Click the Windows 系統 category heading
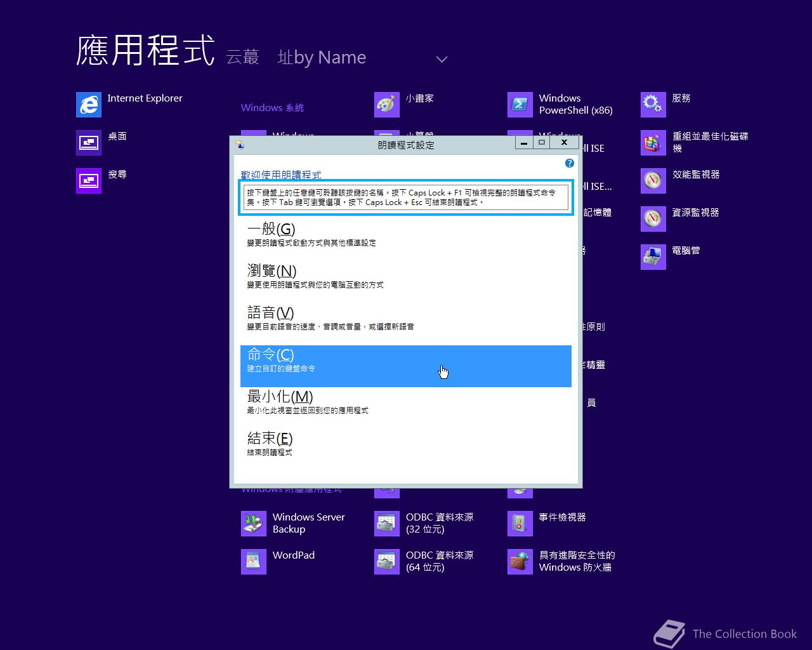Image resolution: width=812 pixels, height=650 pixels. (272, 108)
